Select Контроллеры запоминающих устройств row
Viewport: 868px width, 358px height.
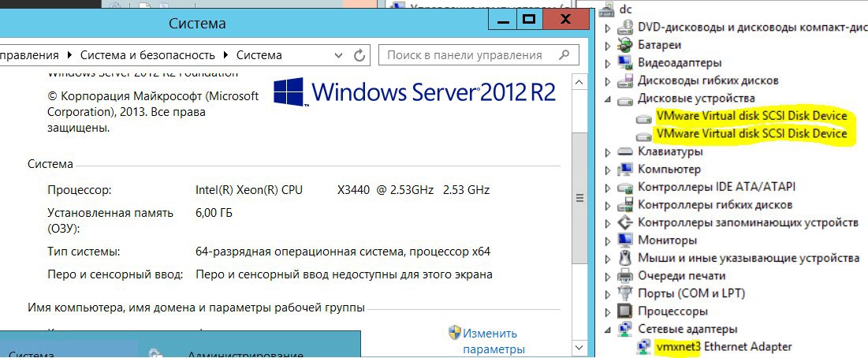coord(748,222)
